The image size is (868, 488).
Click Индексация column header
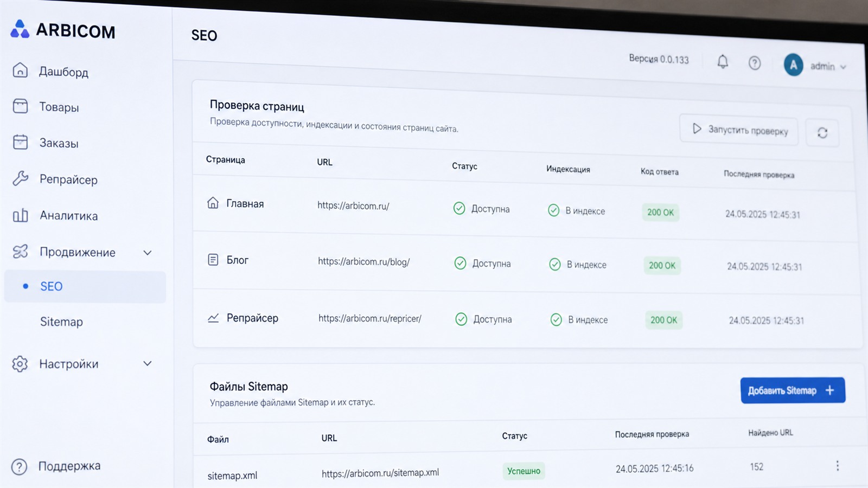coord(568,169)
